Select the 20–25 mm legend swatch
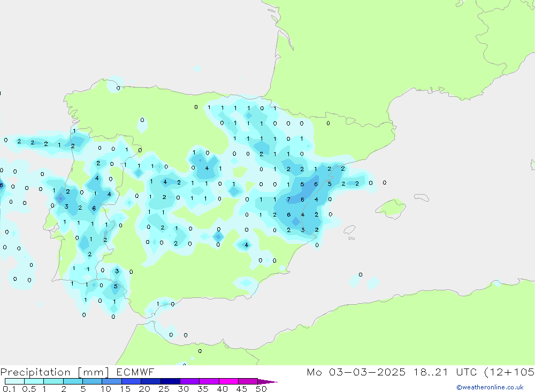535x392 pixels. tap(150, 381)
